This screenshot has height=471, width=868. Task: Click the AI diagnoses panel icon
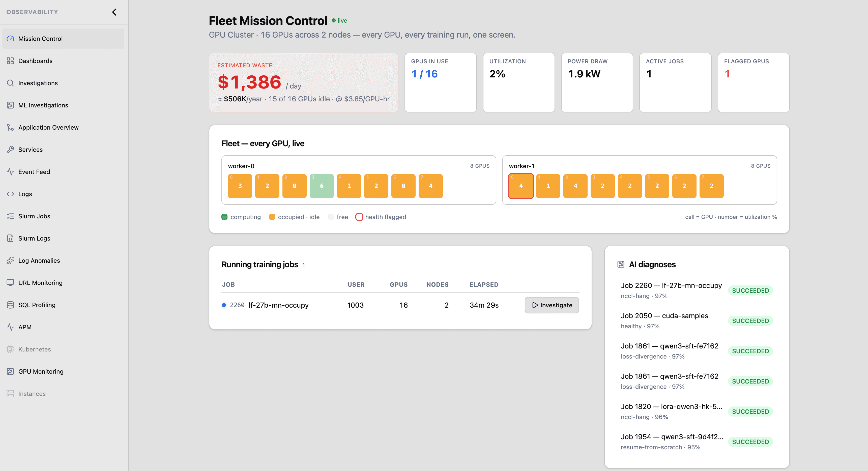(x=621, y=264)
